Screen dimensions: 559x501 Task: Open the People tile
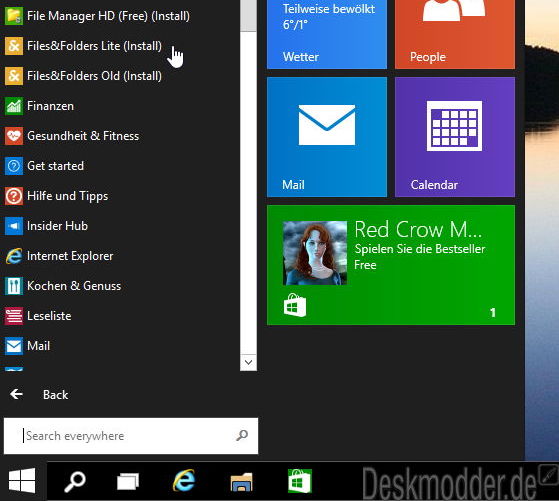coord(455,34)
